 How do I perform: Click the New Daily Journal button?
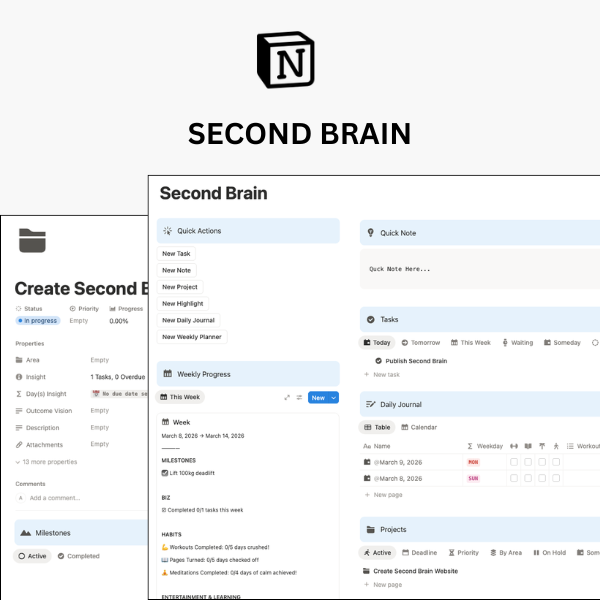pos(188,320)
